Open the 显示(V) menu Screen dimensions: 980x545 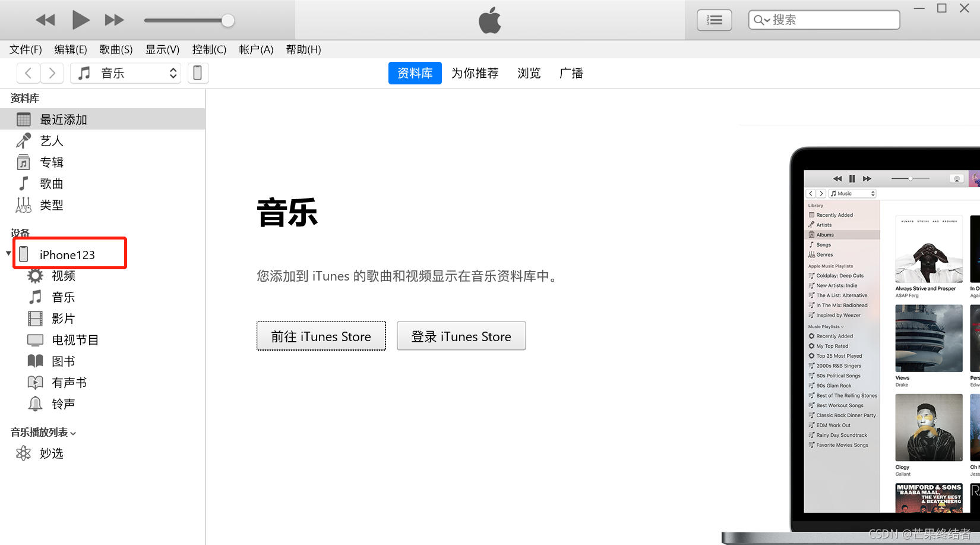point(162,49)
